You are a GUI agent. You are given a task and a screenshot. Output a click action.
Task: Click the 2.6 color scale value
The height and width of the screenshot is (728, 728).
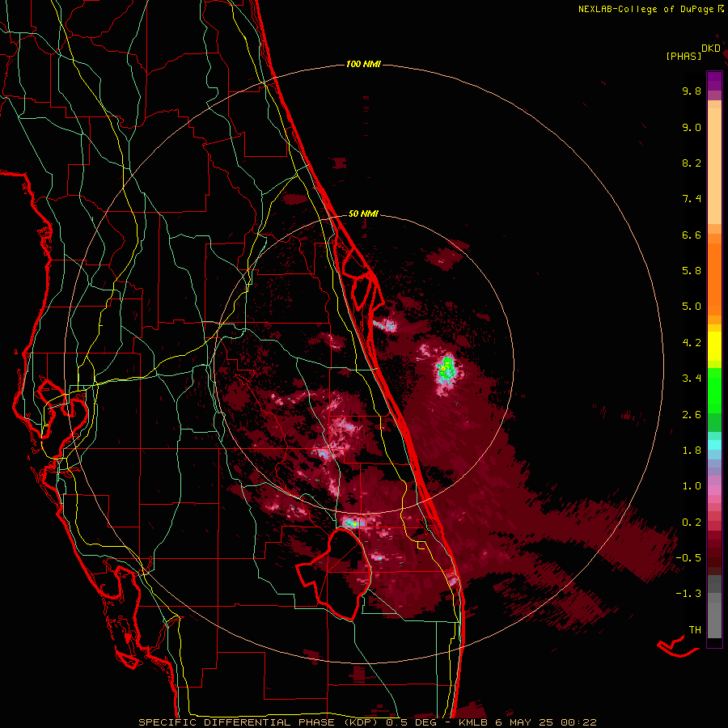click(692, 415)
